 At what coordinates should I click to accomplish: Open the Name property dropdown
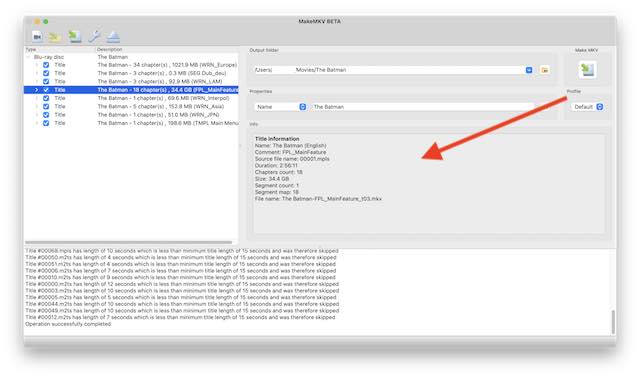click(281, 107)
